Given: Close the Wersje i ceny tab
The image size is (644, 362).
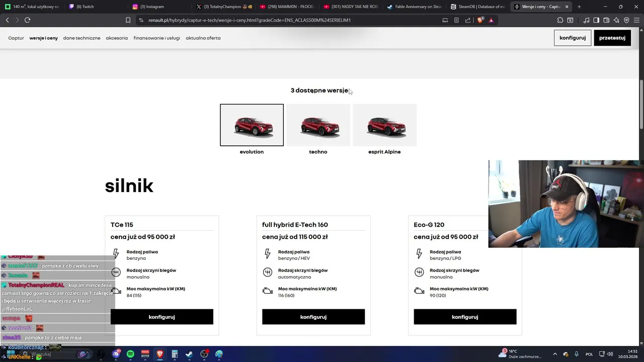Looking at the screenshot, I should [567, 7].
